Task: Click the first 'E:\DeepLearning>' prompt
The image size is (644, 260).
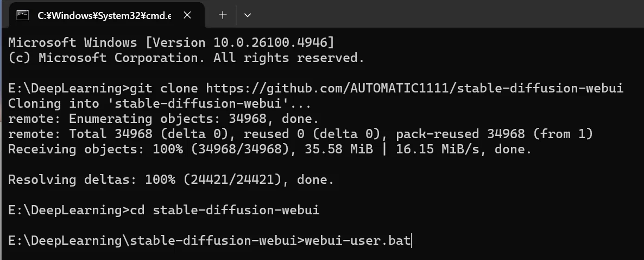Action: tap(68, 89)
